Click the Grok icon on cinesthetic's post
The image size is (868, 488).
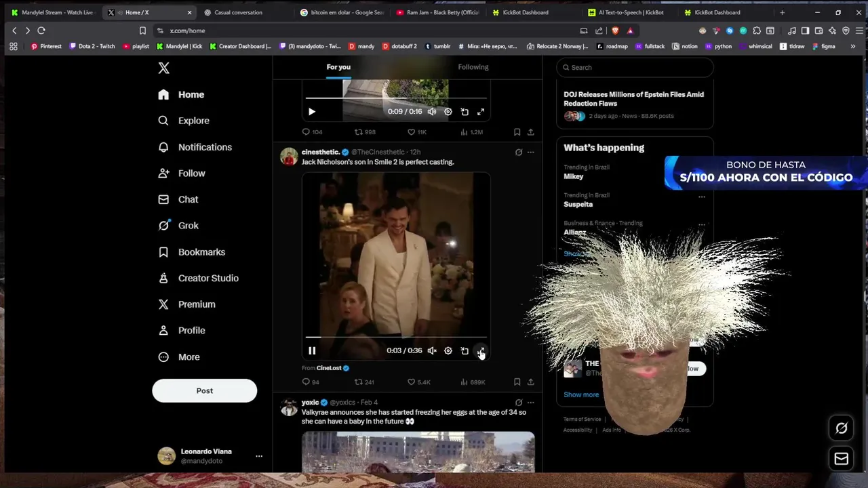[519, 152]
